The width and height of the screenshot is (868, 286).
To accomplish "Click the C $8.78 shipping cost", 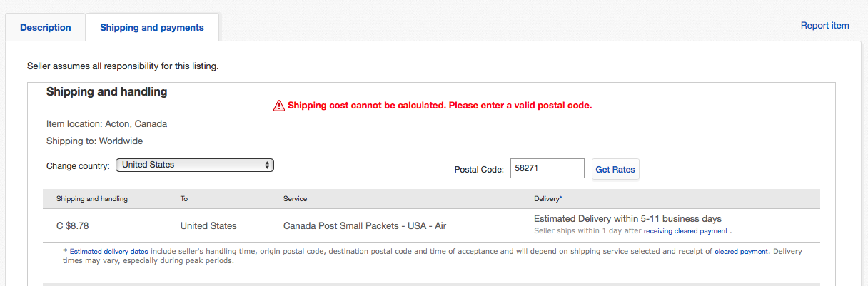I will 72,225.
